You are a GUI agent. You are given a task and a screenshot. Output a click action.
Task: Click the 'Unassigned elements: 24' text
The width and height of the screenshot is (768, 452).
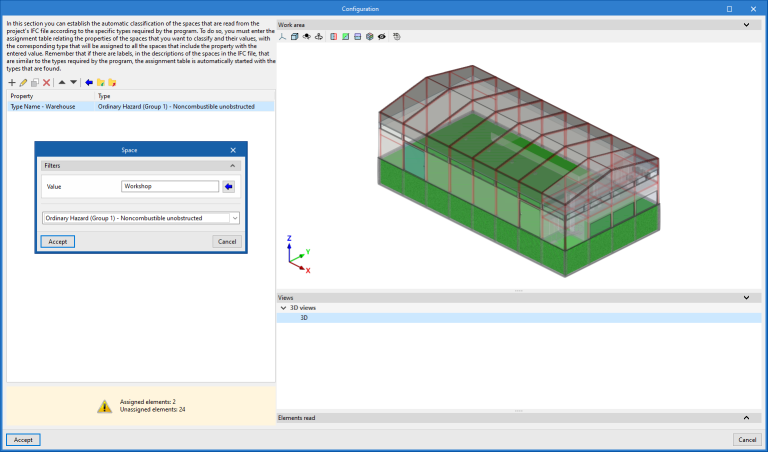click(153, 410)
